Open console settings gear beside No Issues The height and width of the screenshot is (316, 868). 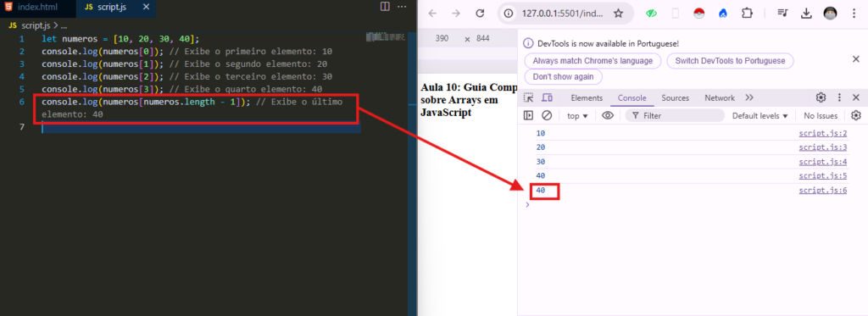[x=856, y=116]
